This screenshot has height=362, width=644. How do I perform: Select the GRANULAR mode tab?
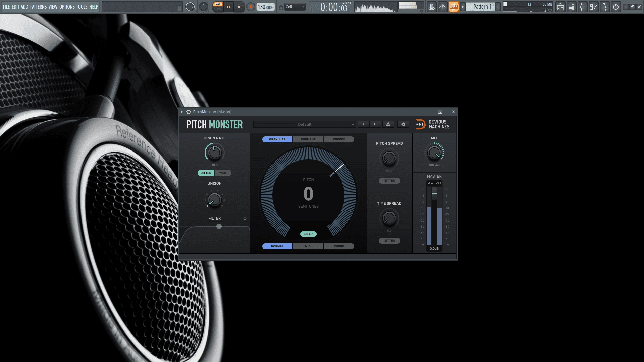point(277,139)
